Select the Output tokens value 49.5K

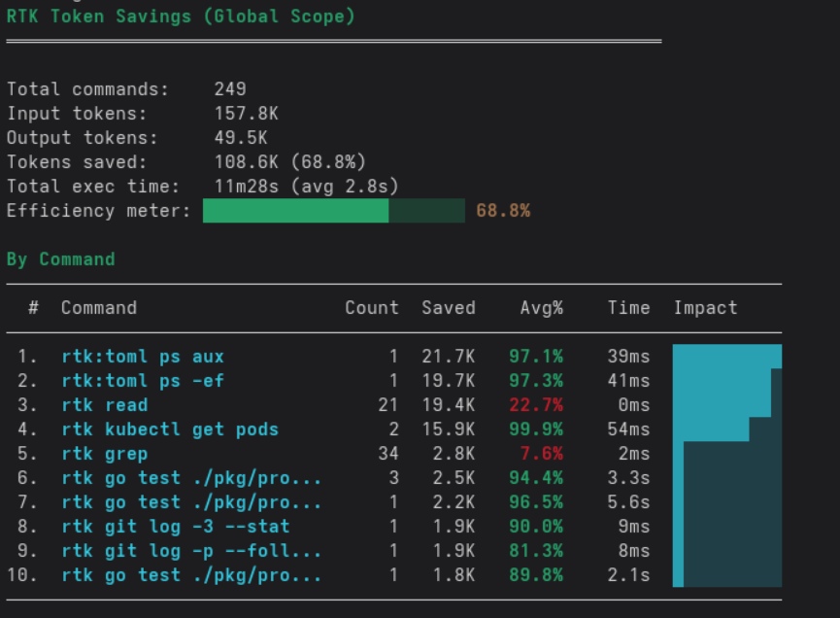tap(241, 137)
